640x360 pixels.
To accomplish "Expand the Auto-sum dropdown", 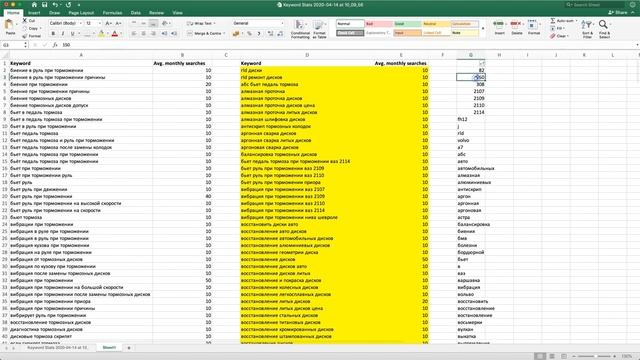I will pos(576,20).
